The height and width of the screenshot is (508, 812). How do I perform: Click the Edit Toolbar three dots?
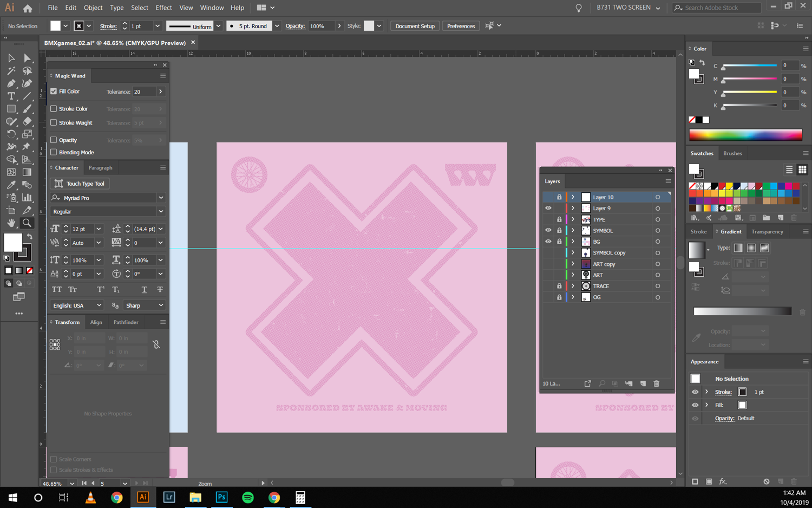[19, 314]
